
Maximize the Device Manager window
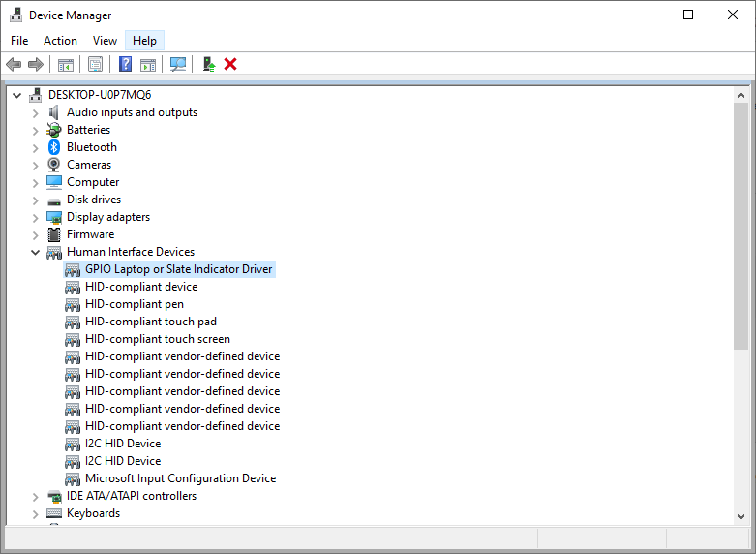click(x=688, y=15)
